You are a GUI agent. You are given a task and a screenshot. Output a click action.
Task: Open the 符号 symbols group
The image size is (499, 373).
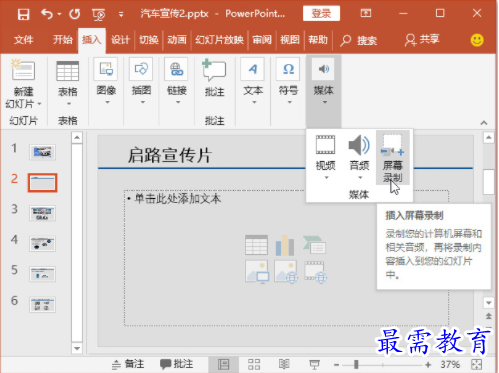[288, 82]
